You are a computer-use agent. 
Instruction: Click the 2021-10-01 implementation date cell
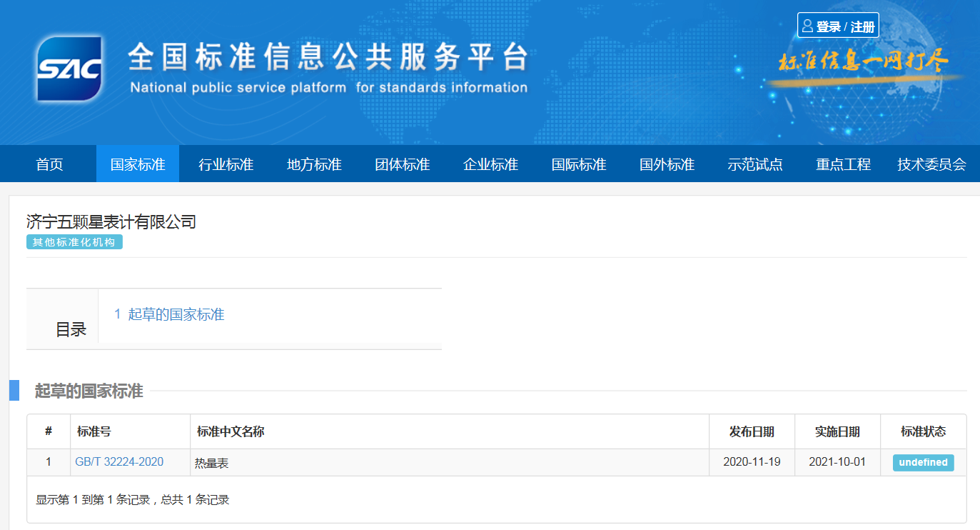pos(837,462)
